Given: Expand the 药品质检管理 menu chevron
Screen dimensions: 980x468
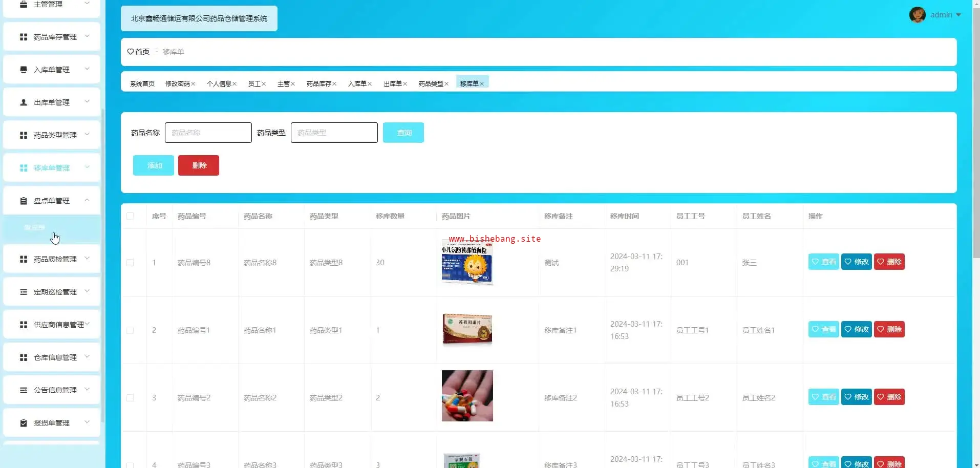Looking at the screenshot, I should [x=87, y=258].
